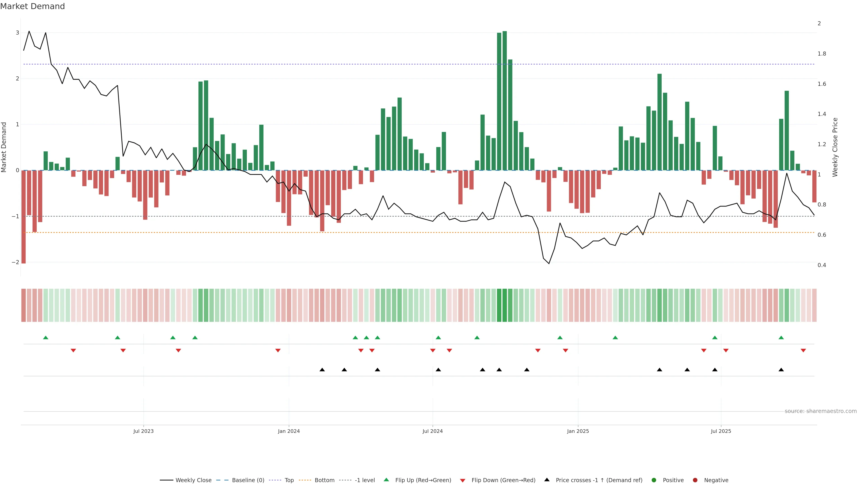Viewport: 868px width, 488px height.
Task: Hide the Top dotted line series
Action: (289, 480)
